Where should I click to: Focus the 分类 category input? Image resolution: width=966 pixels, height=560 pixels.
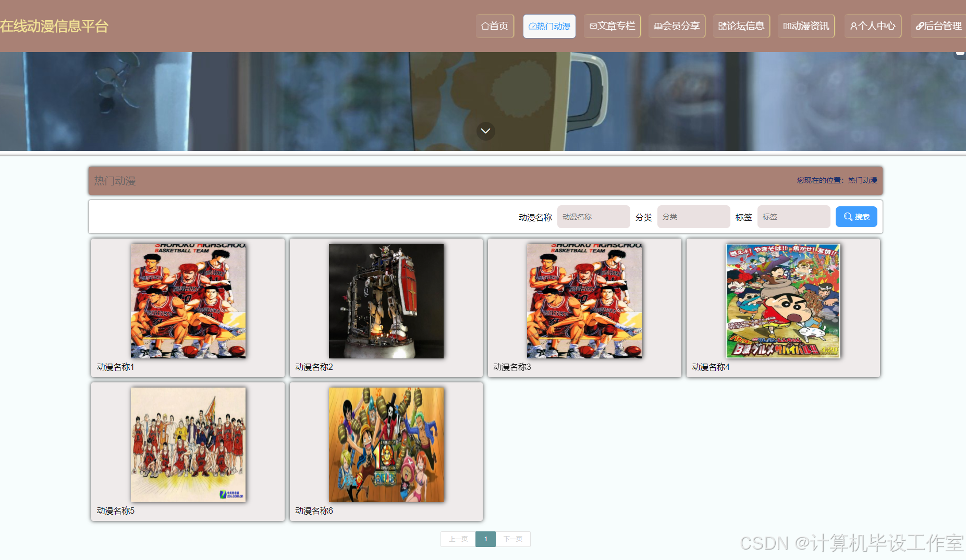pos(693,217)
